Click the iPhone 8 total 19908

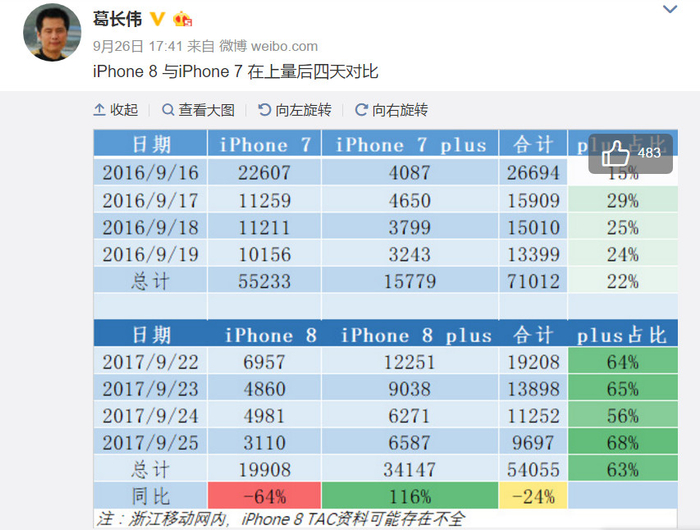tap(264, 469)
